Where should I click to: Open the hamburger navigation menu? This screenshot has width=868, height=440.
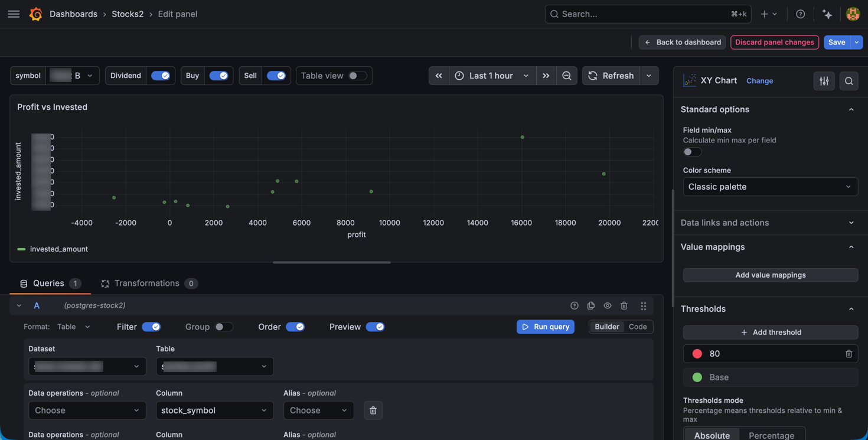(14, 14)
